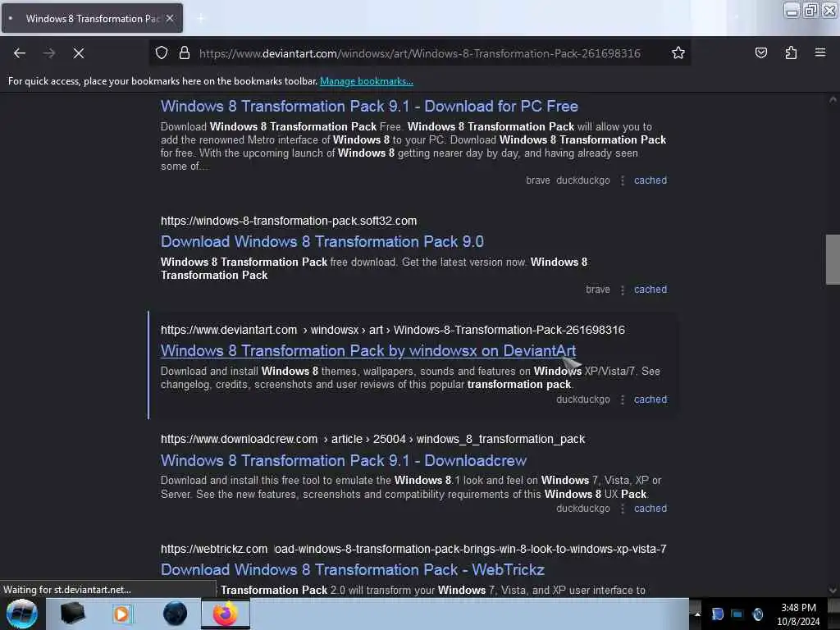Open the Extensions puzzle icon
Image resolution: width=840 pixels, height=630 pixels.
pyautogui.click(x=791, y=53)
